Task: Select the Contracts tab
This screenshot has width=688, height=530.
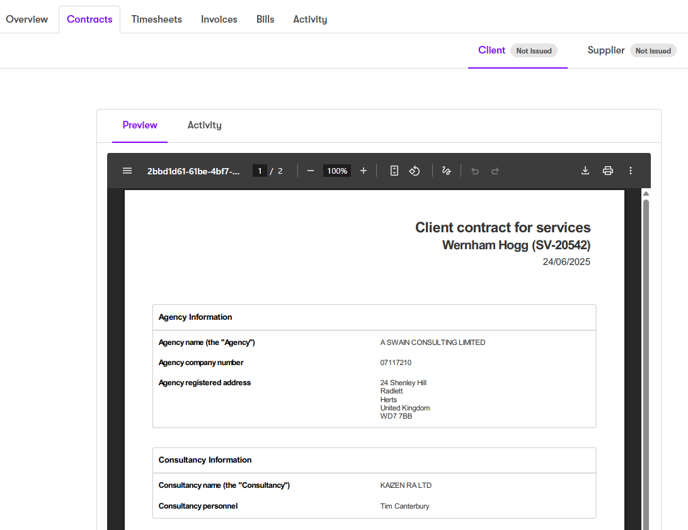Action: coord(90,19)
